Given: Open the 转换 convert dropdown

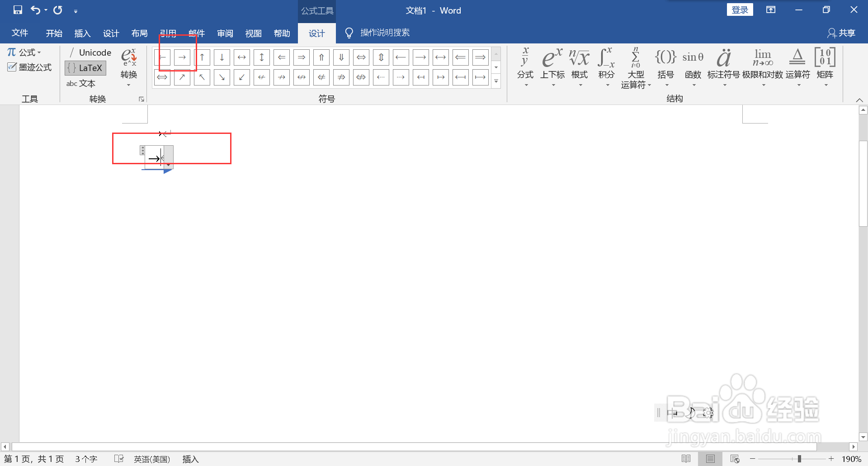Looking at the screenshot, I should click(129, 67).
